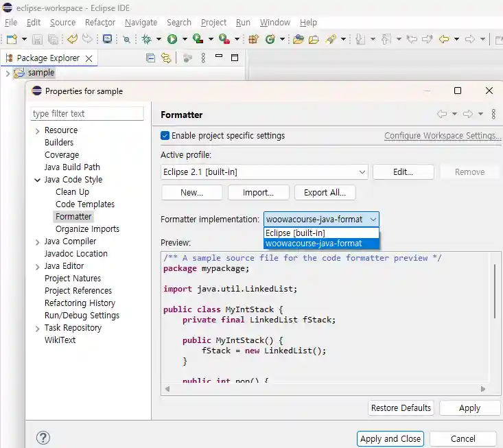Open the Debug dropdown arrow
The width and height of the screenshot is (503, 448).
tap(159, 39)
